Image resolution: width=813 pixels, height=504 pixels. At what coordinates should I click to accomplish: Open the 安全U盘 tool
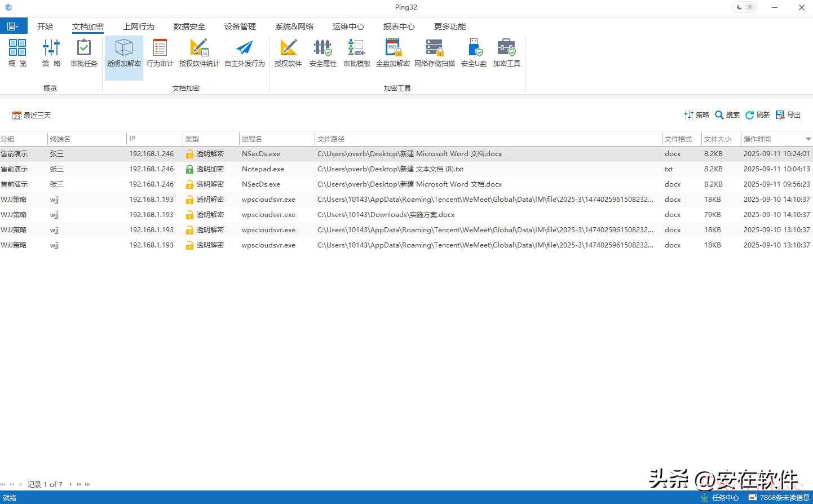pyautogui.click(x=474, y=53)
